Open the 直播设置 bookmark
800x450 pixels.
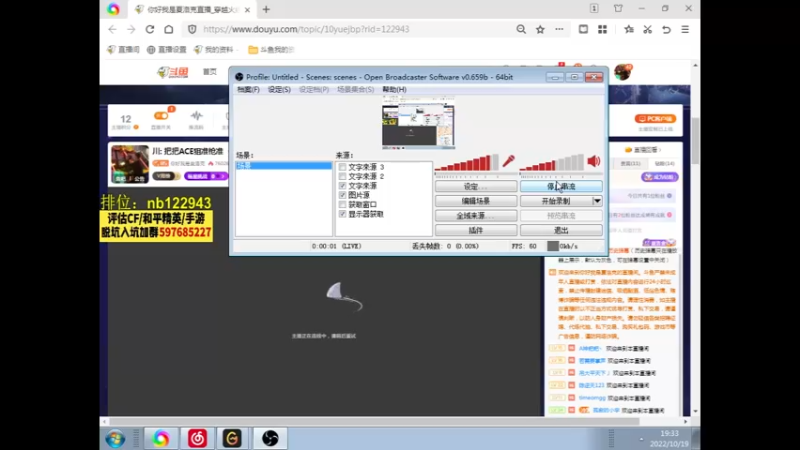(x=167, y=49)
